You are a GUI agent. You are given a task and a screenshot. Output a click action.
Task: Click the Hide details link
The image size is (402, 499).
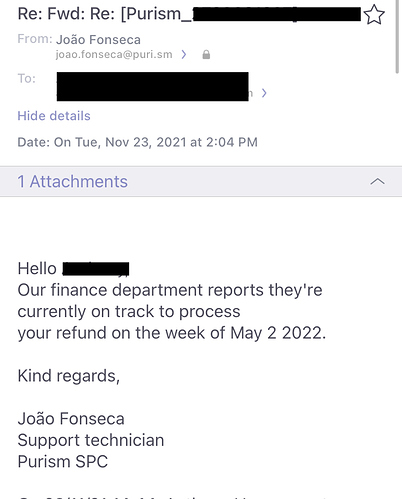point(54,116)
